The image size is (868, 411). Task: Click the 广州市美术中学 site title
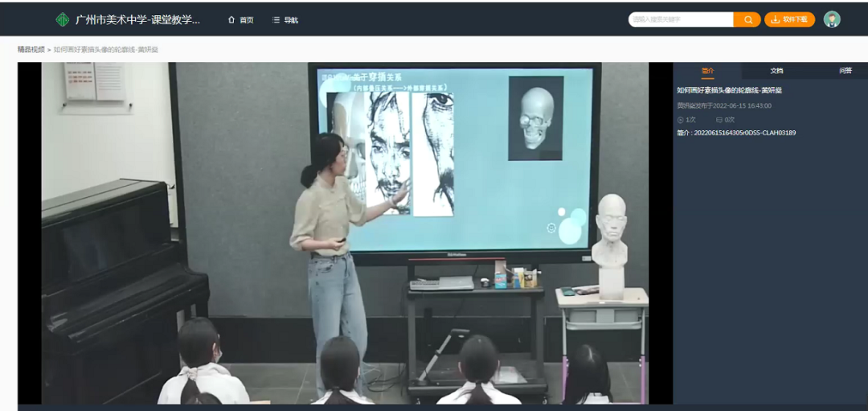coord(137,19)
